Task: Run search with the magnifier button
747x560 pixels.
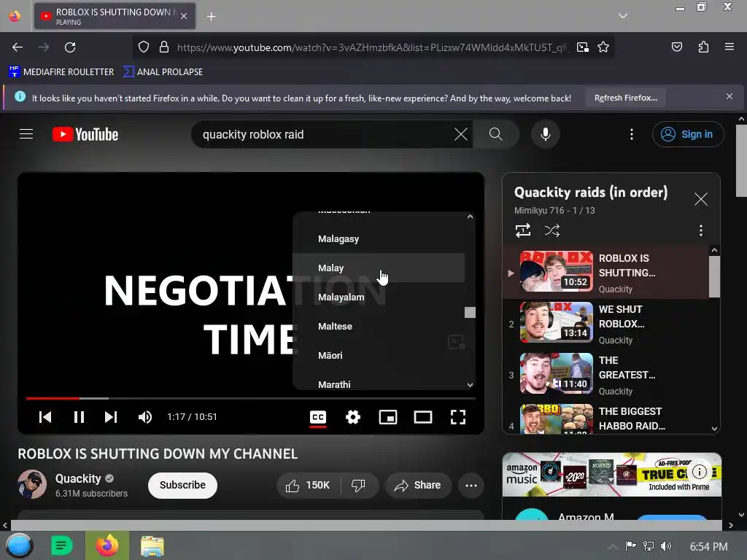Action: point(495,134)
